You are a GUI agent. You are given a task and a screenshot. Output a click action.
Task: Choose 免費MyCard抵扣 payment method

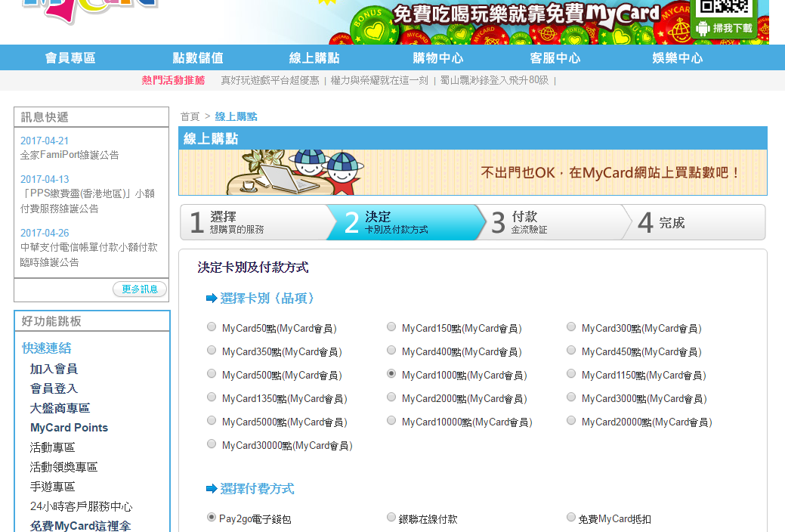point(571,518)
